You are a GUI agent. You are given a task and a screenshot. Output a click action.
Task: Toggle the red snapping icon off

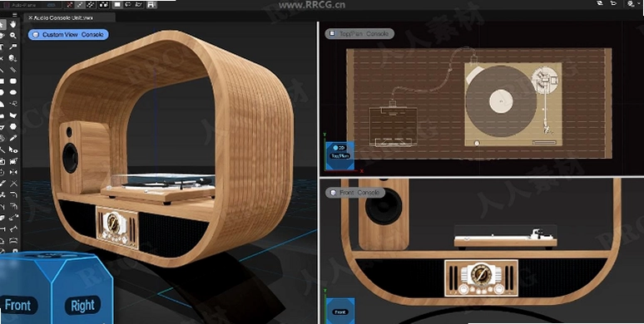(69, 5)
